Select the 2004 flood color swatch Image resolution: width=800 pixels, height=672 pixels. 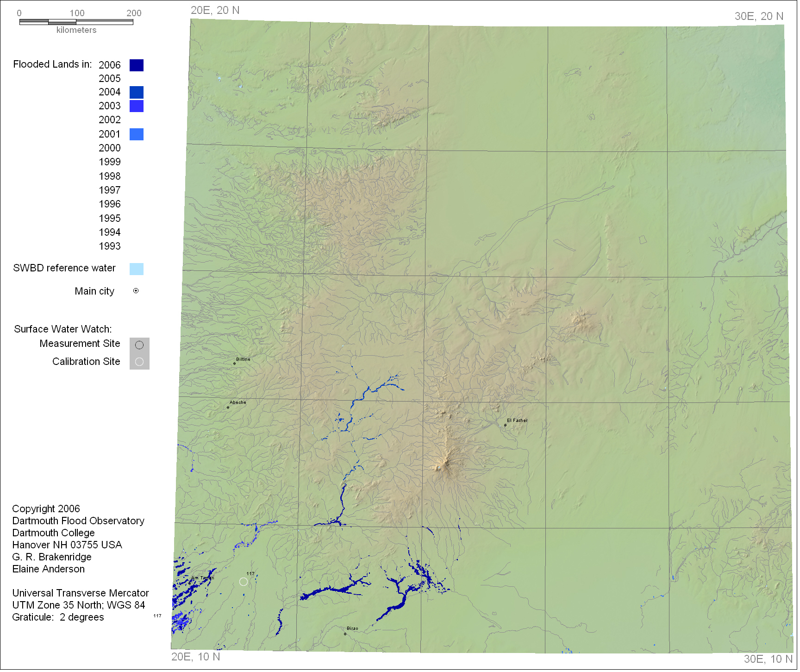[137, 93]
